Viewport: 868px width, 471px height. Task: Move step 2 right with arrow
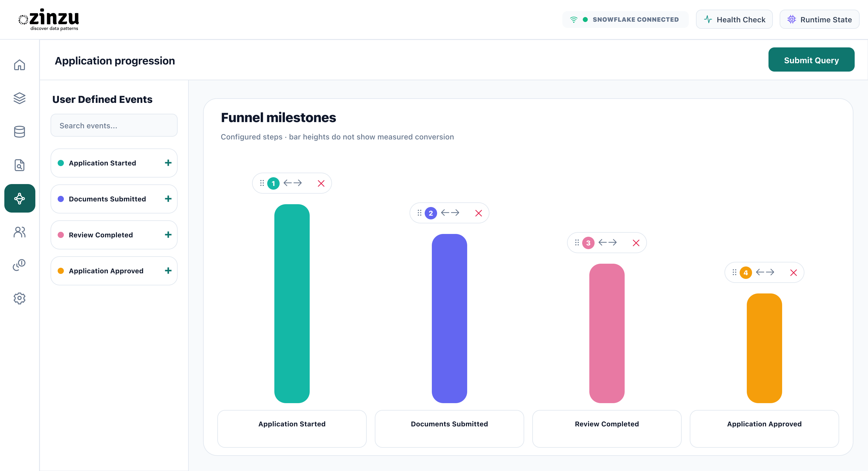point(455,213)
